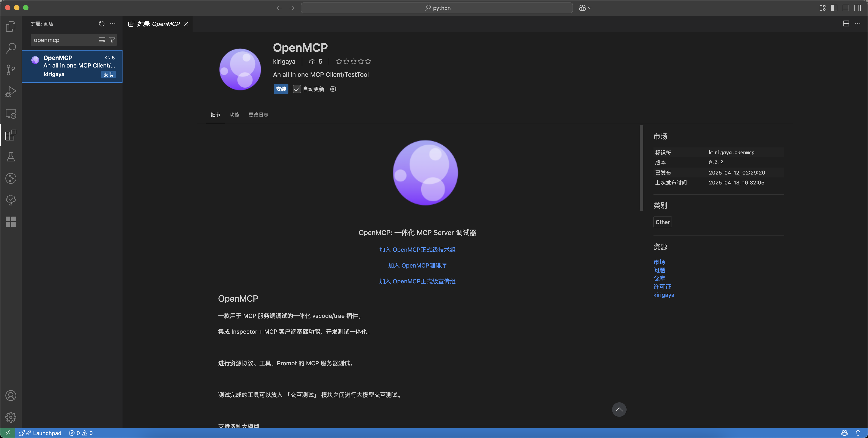
Task: Open the Explorer view in activity bar
Action: pyautogui.click(x=11, y=26)
